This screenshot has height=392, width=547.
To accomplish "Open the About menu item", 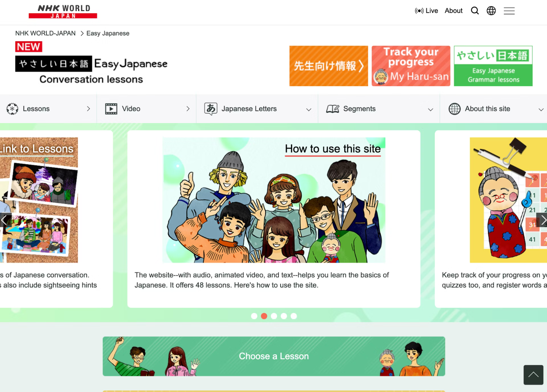I will pos(454,11).
